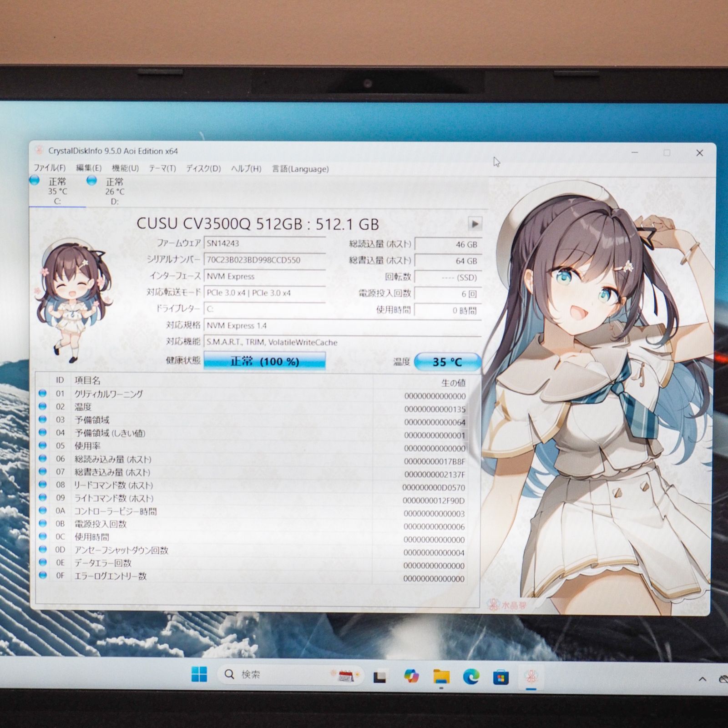
Task: Click the total host writes value 64 GB
Action: (x=448, y=261)
